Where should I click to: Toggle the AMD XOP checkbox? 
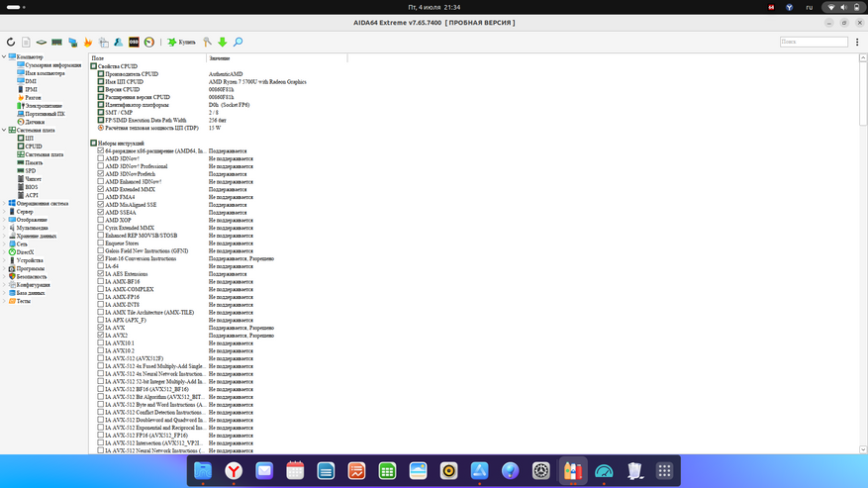coord(101,220)
